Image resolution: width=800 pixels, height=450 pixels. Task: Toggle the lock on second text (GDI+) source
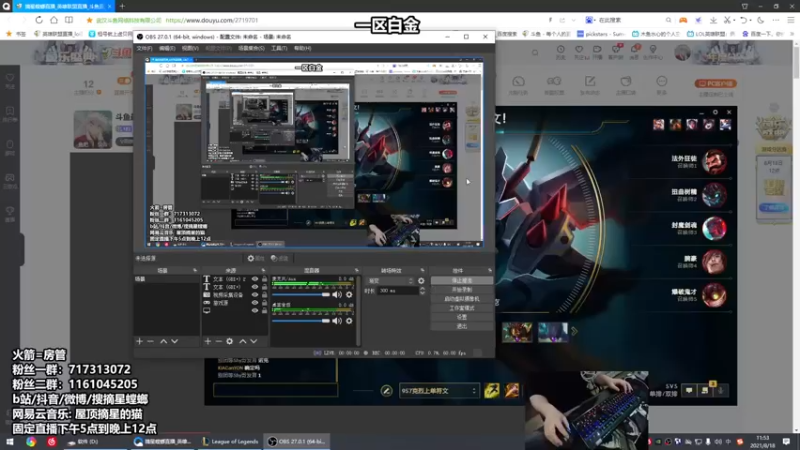click(x=264, y=287)
